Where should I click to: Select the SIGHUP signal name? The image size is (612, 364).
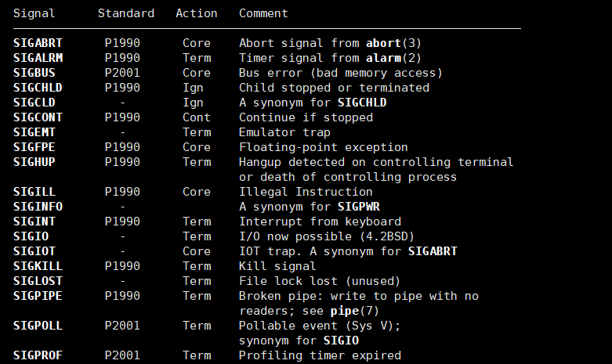[34, 162]
